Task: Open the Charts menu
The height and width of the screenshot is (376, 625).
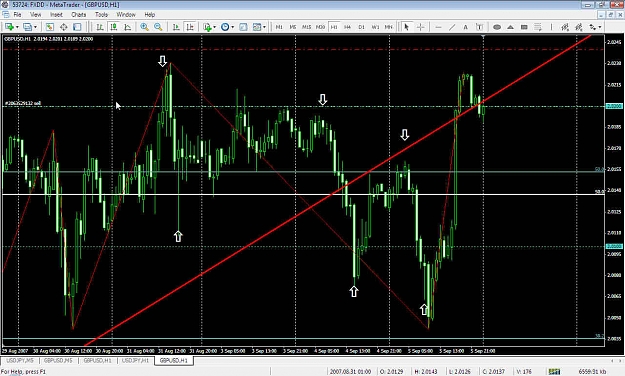Action: (79, 14)
